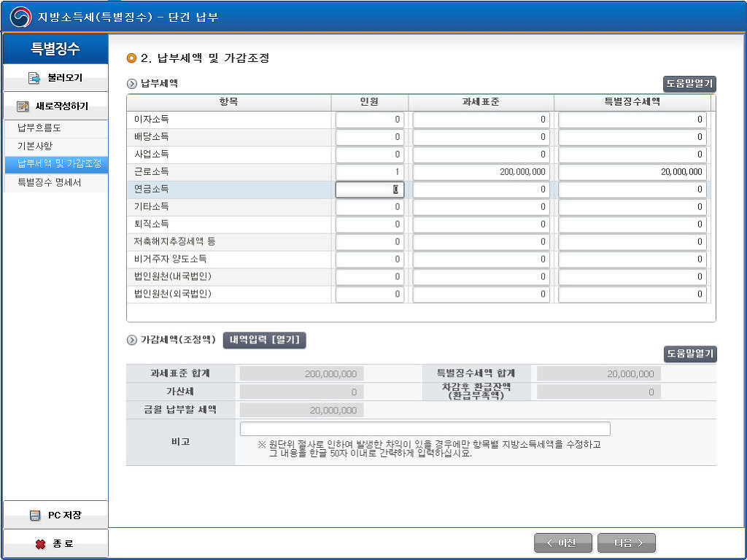Expand the 납부세액 section arrow icon
The height and width of the screenshot is (560, 747).
pyautogui.click(x=132, y=84)
